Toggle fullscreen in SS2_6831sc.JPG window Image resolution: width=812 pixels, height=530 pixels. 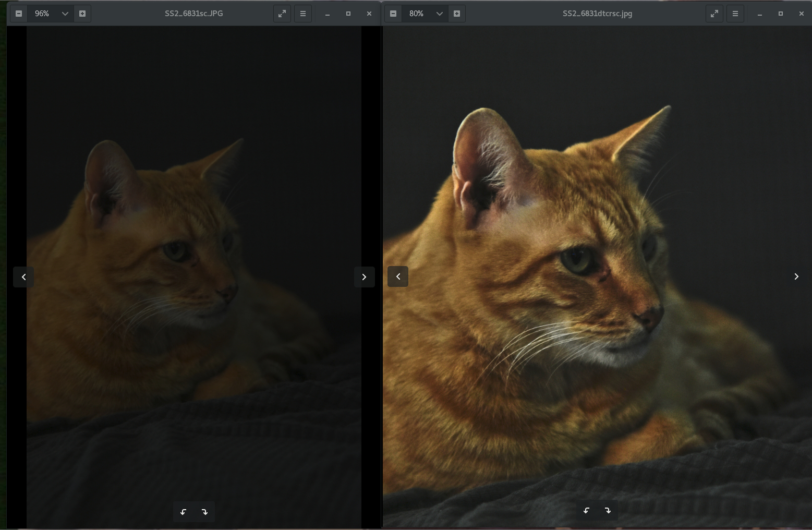coord(282,14)
